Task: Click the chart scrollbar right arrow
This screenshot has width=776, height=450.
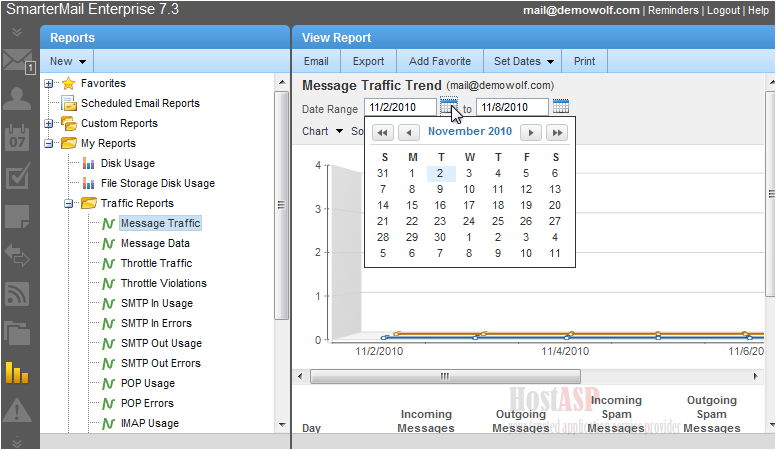Action: [755, 377]
